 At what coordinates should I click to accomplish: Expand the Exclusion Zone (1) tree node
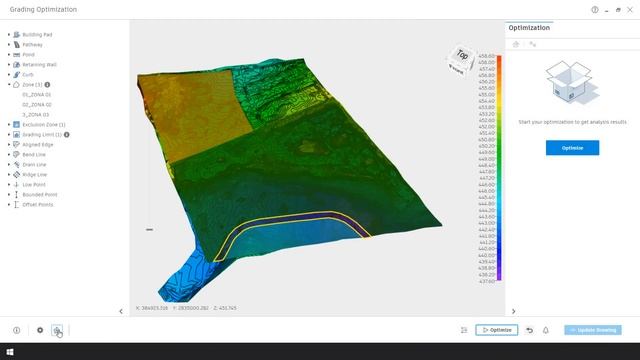[9, 124]
